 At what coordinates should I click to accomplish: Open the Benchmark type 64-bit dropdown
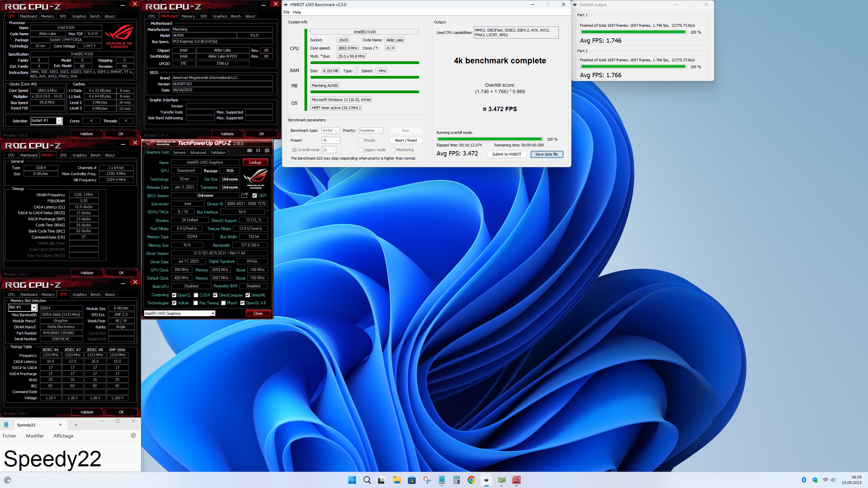coord(330,130)
